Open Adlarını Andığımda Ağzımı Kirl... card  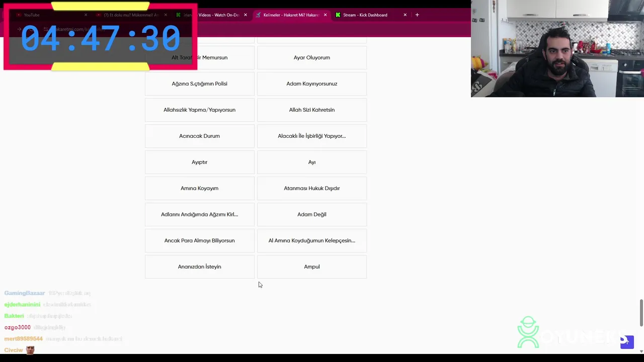200,214
